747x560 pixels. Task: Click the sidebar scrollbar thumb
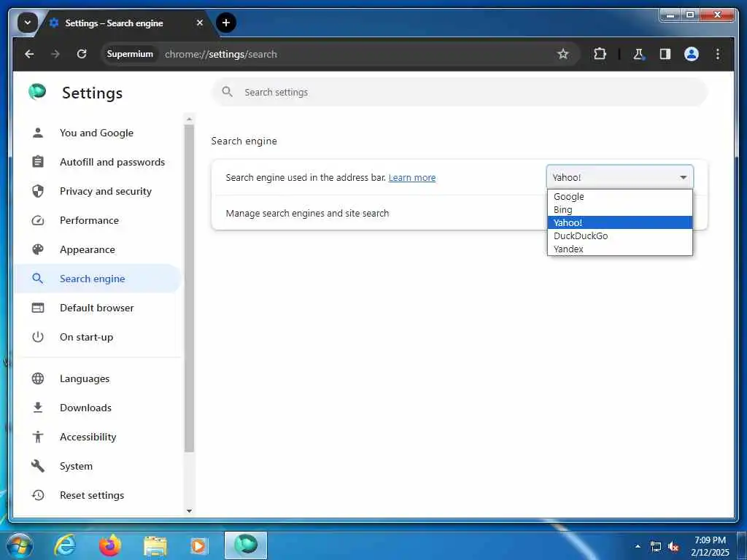[x=189, y=288]
